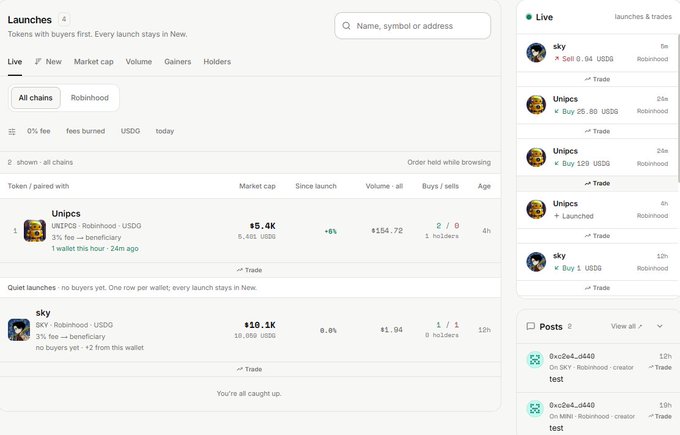
Task: Open the Volume tab
Action: (x=139, y=62)
